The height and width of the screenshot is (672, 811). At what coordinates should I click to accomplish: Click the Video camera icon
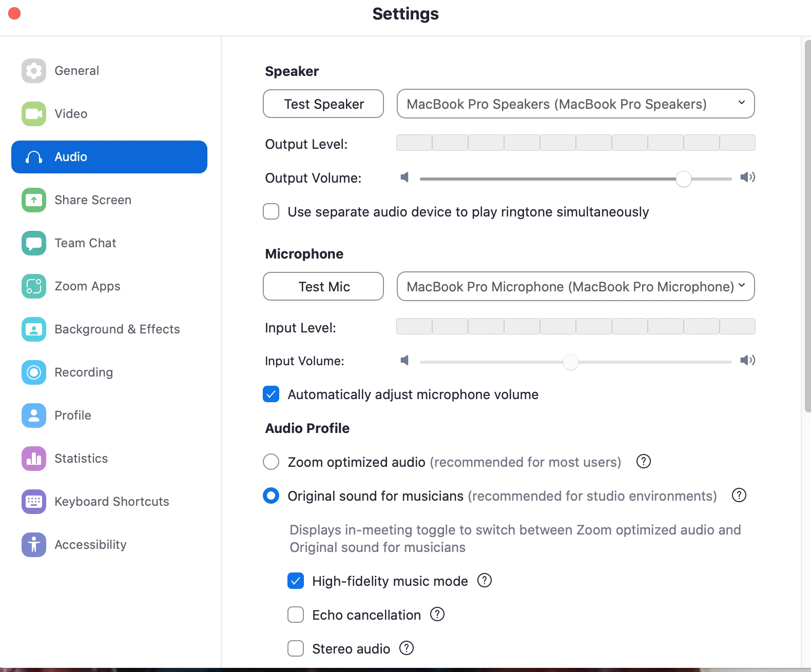[34, 114]
